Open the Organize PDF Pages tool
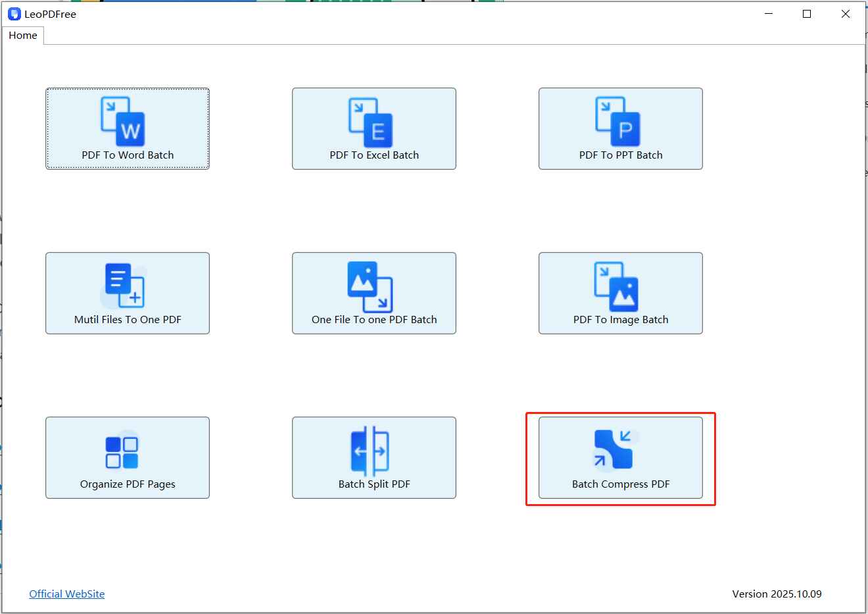The image size is (868, 614). pyautogui.click(x=127, y=457)
